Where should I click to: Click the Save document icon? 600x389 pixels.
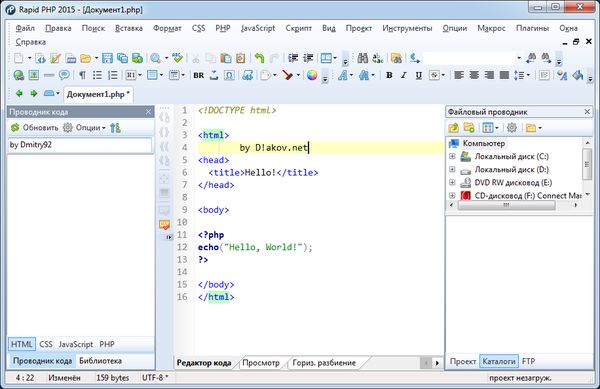tap(107, 58)
